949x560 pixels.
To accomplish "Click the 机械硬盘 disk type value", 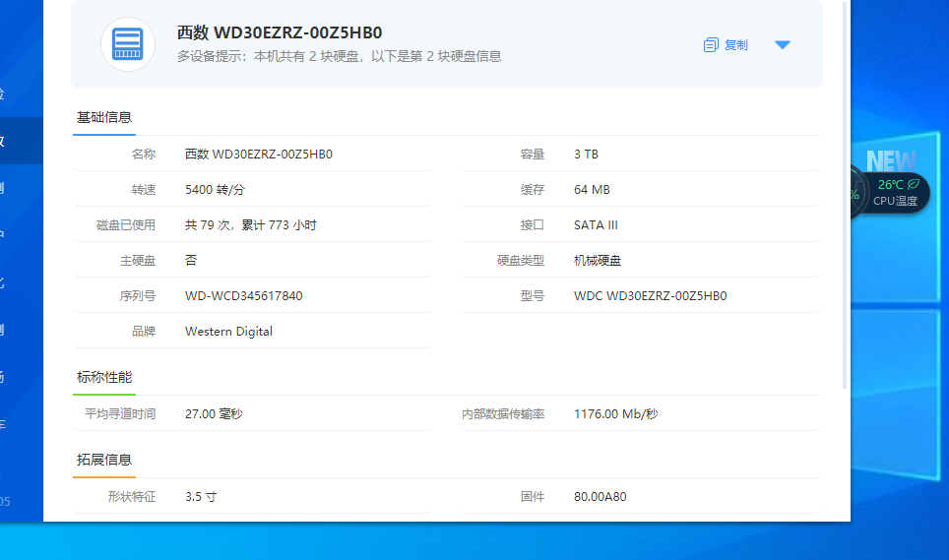I will point(598,261).
